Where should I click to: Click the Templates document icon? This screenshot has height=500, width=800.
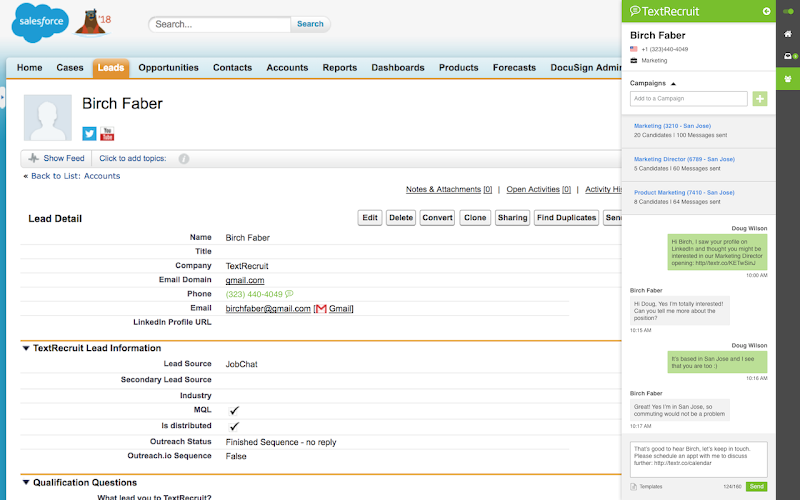633,487
